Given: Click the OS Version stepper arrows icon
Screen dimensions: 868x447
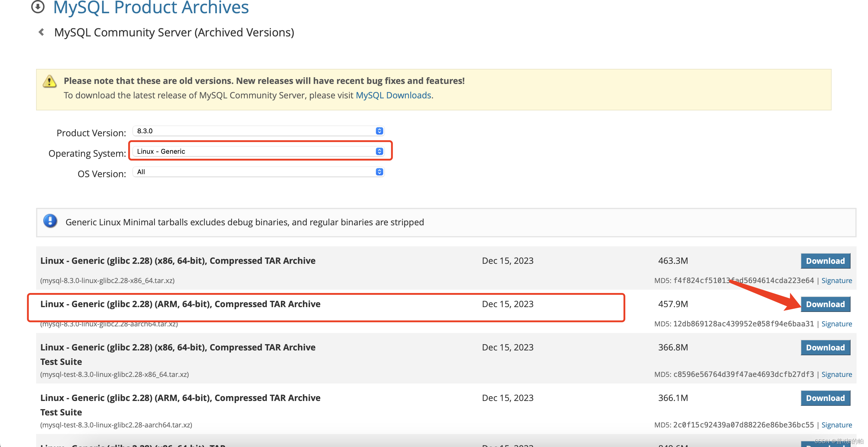Looking at the screenshot, I should [x=380, y=172].
